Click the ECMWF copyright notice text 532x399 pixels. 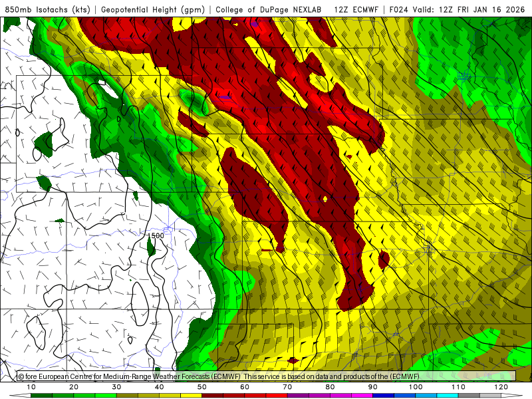pos(219,376)
